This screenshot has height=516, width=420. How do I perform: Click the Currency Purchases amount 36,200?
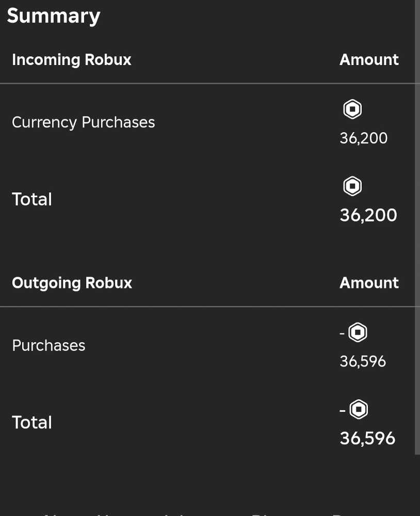363,138
